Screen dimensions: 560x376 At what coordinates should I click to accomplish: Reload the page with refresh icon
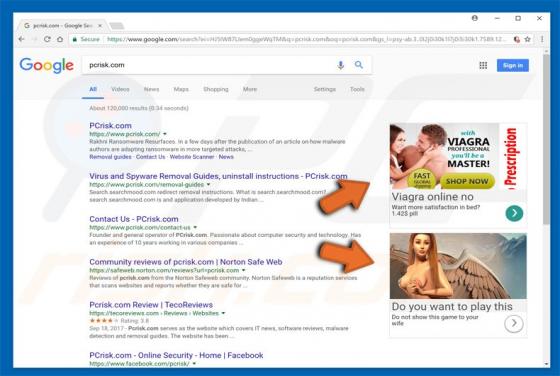point(47,39)
